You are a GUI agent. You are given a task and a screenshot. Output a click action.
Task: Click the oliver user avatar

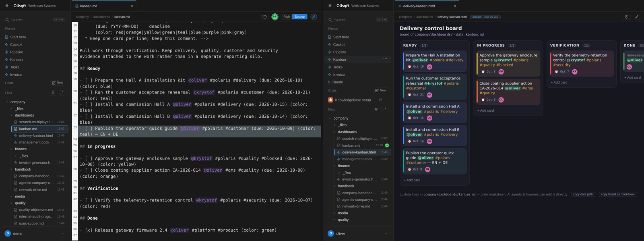(331, 233)
